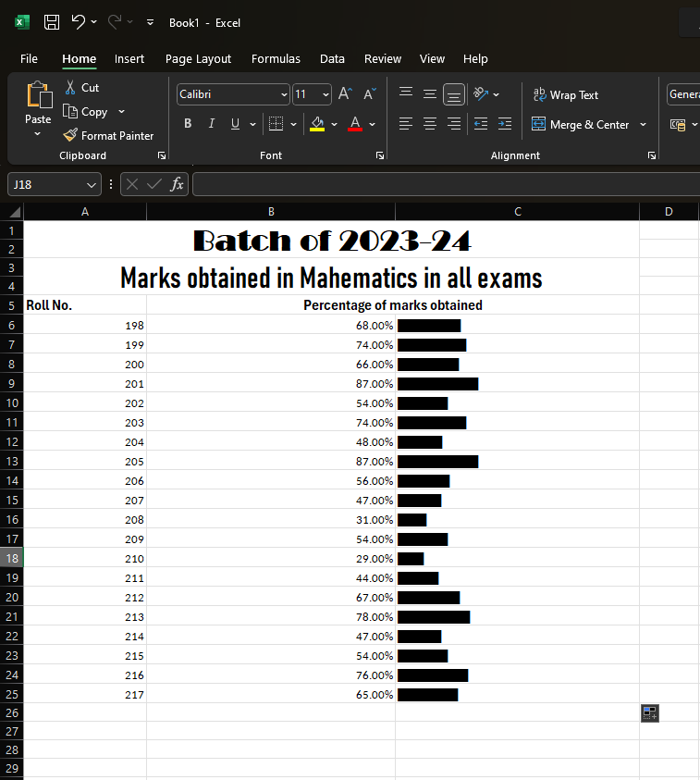Click the Cut scissors button
The image size is (700, 780).
click(82, 88)
